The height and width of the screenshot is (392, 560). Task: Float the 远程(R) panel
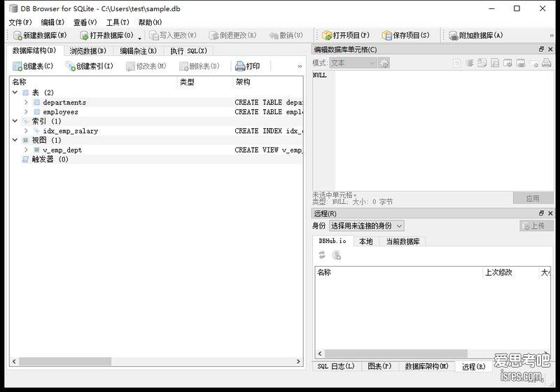point(541,213)
